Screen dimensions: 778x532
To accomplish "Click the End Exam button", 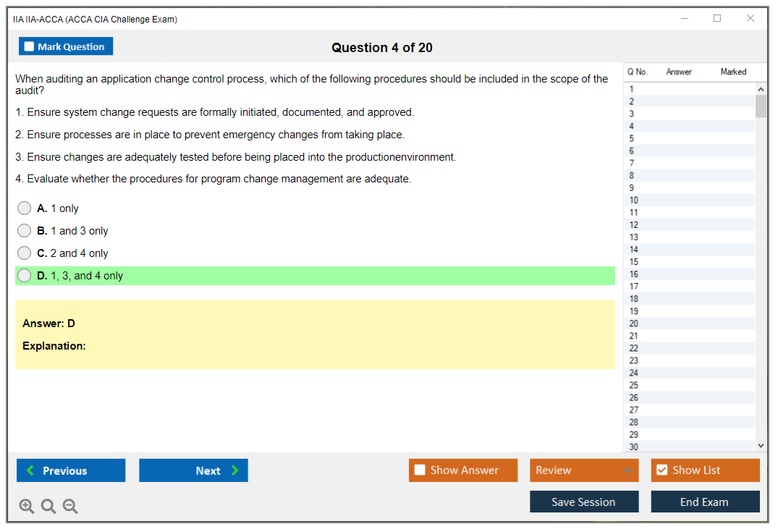I will (x=705, y=502).
